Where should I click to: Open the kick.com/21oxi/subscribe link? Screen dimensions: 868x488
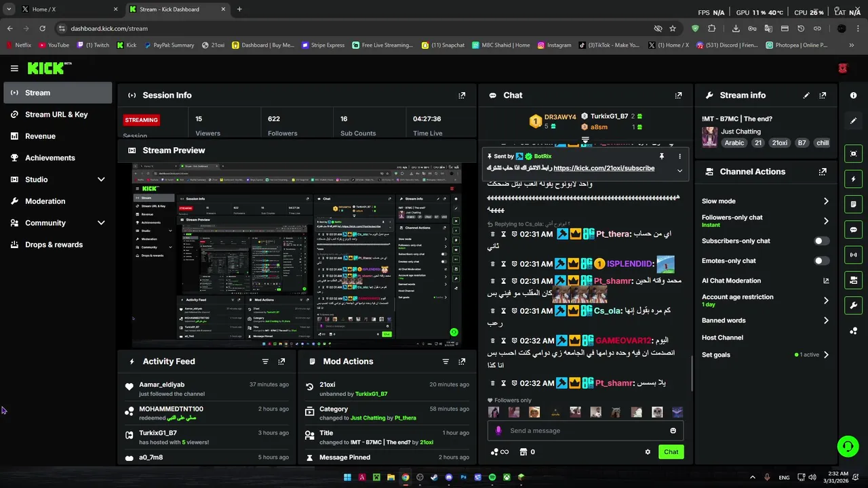[x=604, y=168]
